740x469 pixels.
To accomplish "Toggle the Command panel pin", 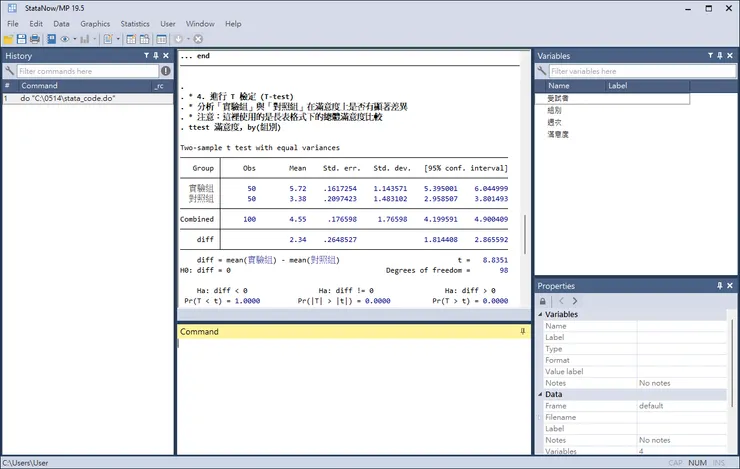I will 522,332.
